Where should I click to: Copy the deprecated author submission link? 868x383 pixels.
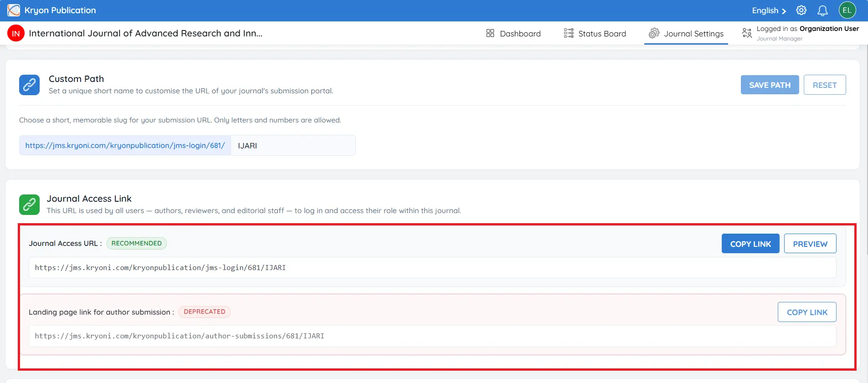807,312
